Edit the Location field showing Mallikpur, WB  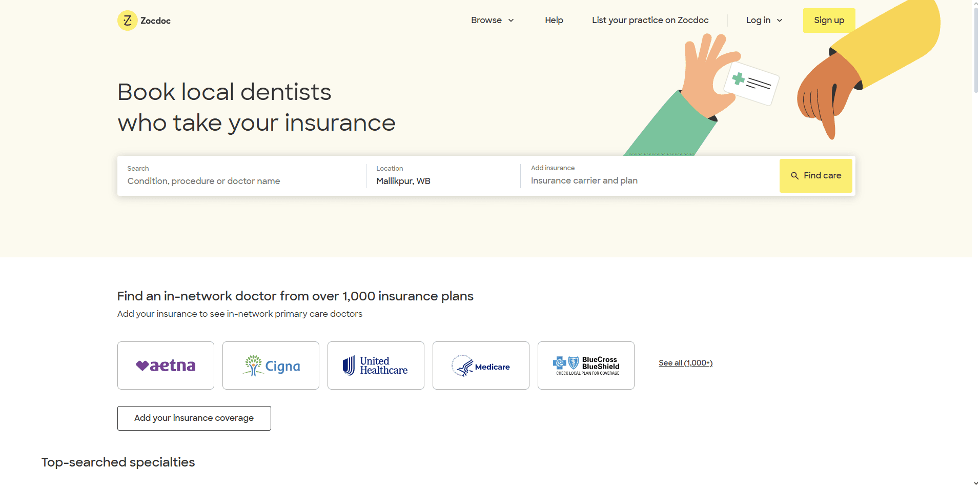pos(443,176)
